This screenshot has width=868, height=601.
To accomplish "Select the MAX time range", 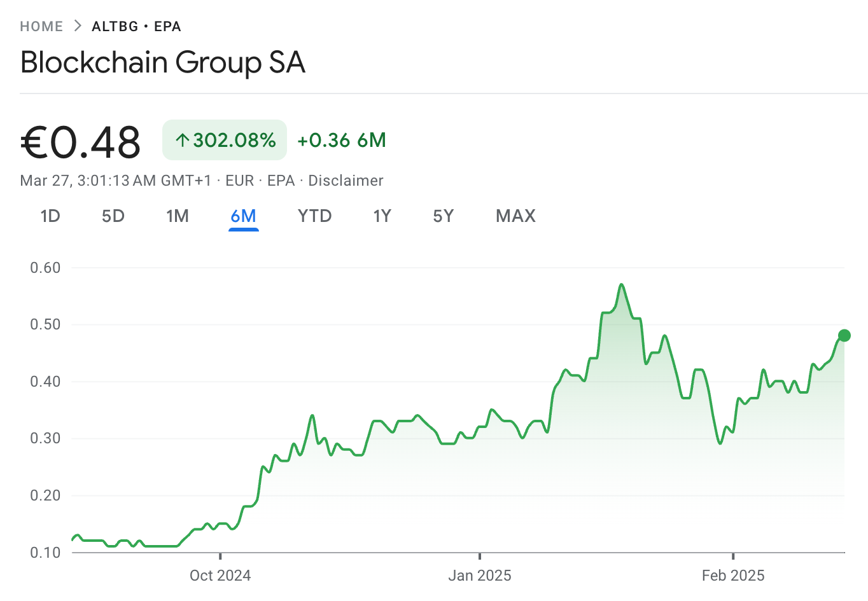I will 515,216.
